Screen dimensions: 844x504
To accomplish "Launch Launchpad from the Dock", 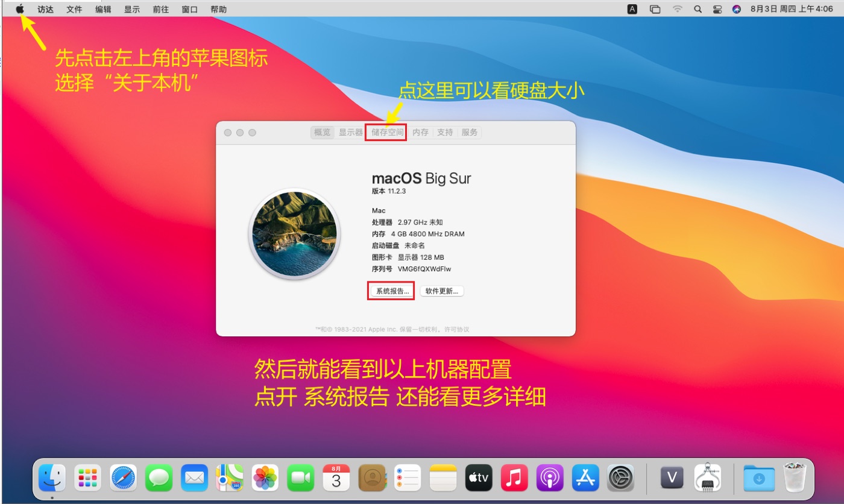I will (88, 478).
